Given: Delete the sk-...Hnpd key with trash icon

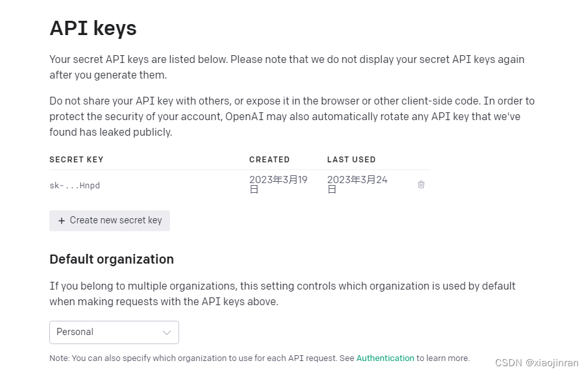Looking at the screenshot, I should [x=421, y=184].
